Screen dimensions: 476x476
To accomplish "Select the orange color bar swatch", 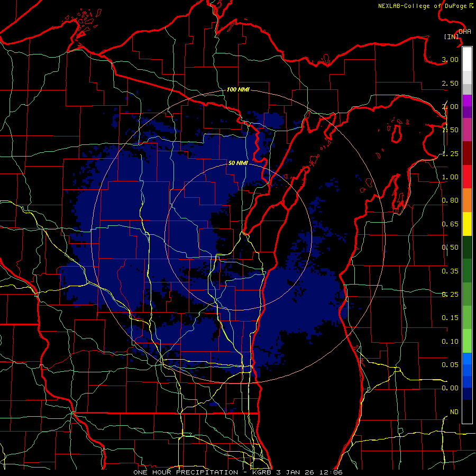I will click(467, 200).
